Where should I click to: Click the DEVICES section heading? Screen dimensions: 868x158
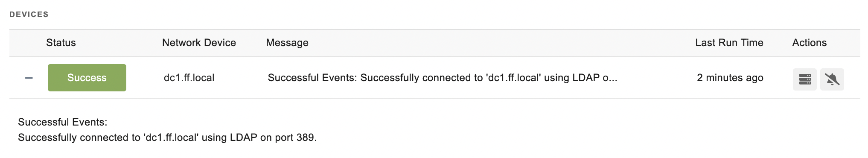tap(29, 15)
